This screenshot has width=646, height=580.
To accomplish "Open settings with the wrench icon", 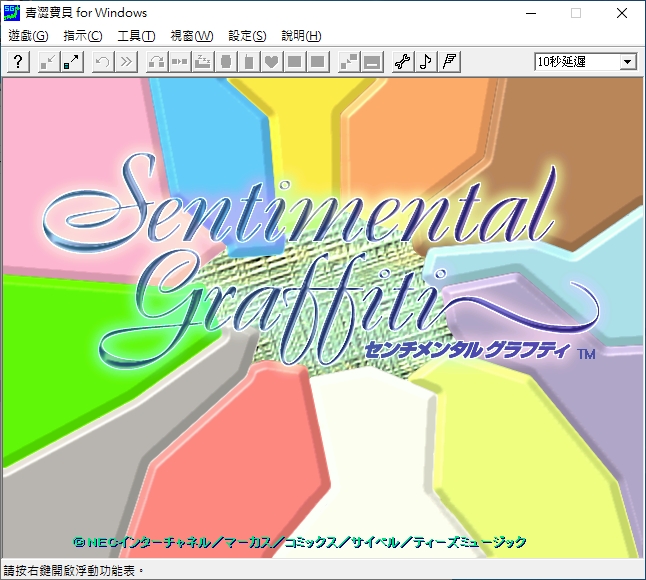I will coord(403,62).
